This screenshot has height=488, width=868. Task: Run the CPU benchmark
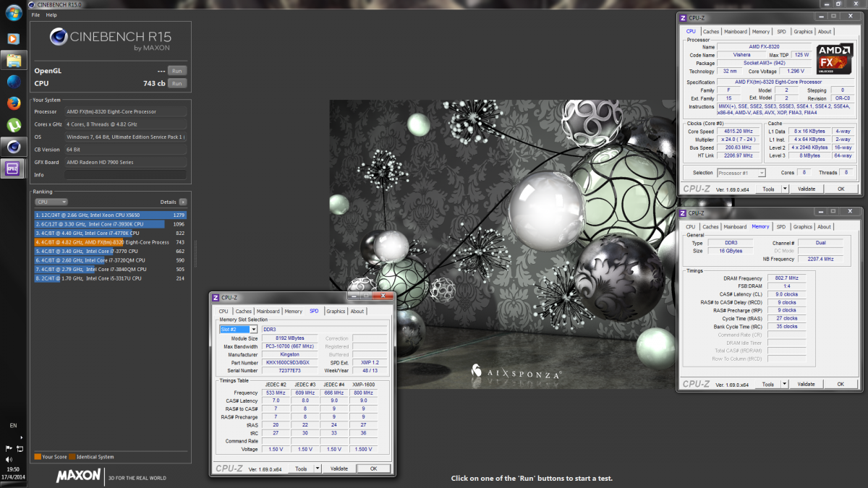pyautogui.click(x=177, y=84)
